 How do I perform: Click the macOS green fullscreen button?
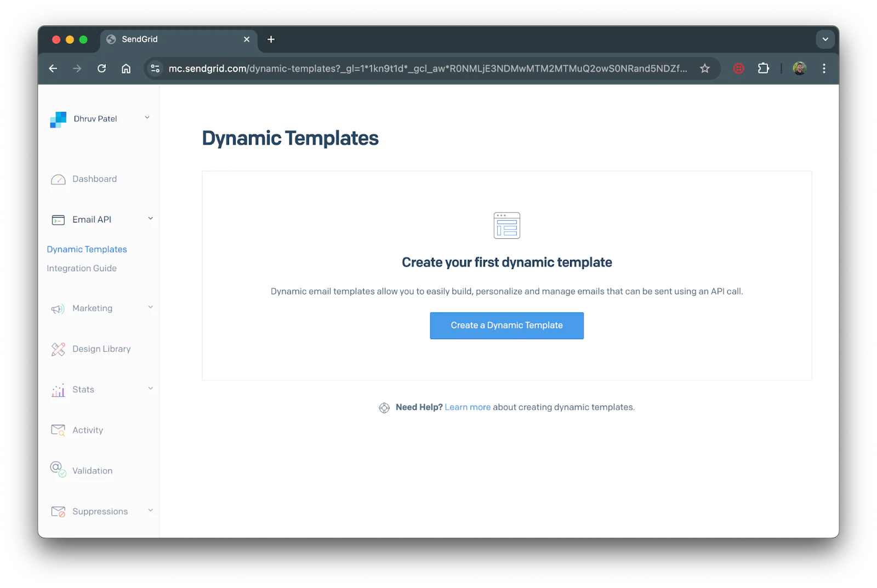[x=83, y=39]
